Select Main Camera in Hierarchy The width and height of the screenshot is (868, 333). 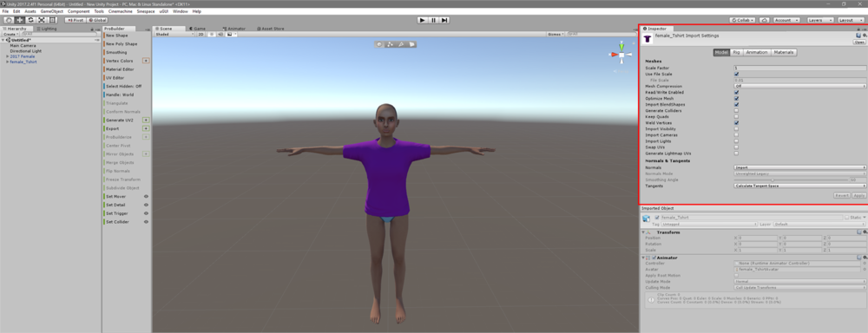click(x=23, y=45)
